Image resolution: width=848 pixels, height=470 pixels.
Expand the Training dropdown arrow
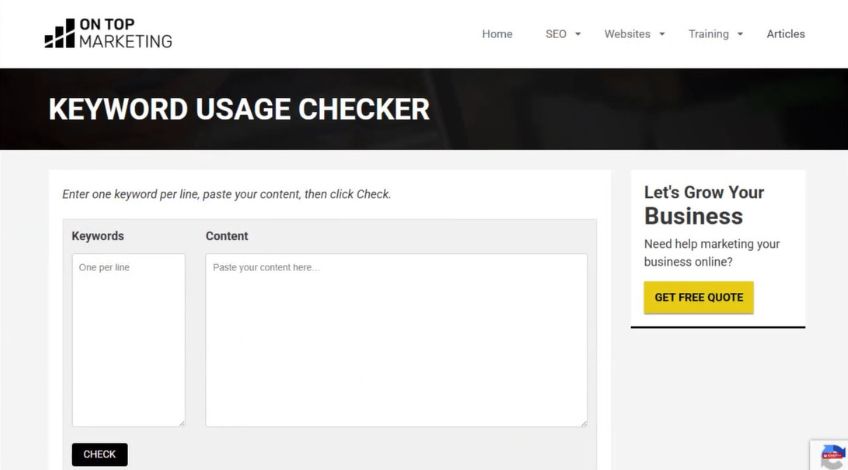click(x=740, y=34)
